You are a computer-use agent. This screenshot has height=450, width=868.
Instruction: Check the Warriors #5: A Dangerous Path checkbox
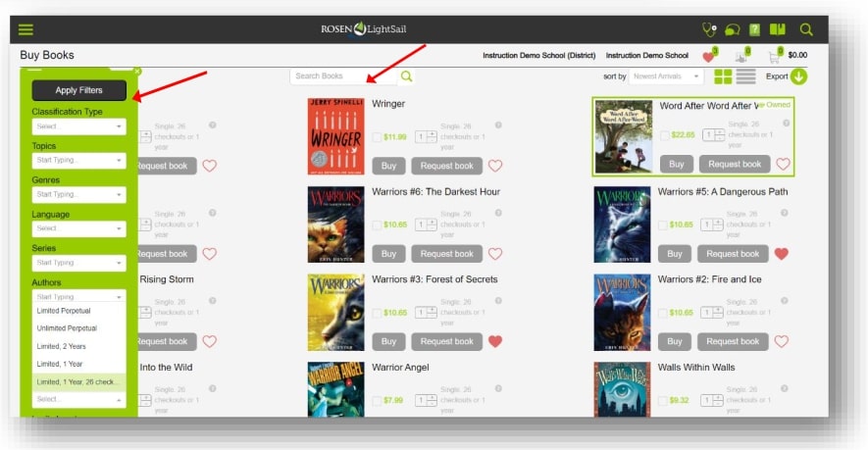coord(663,225)
